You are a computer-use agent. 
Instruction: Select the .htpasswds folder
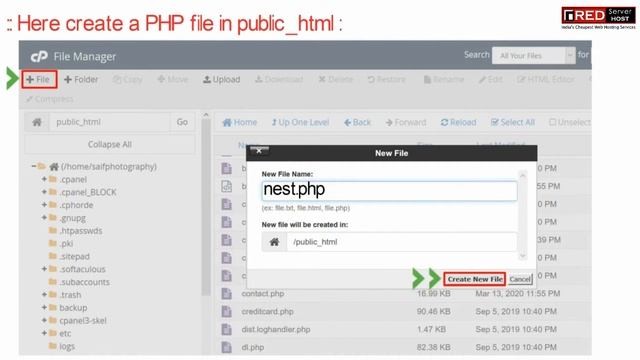[x=80, y=231]
